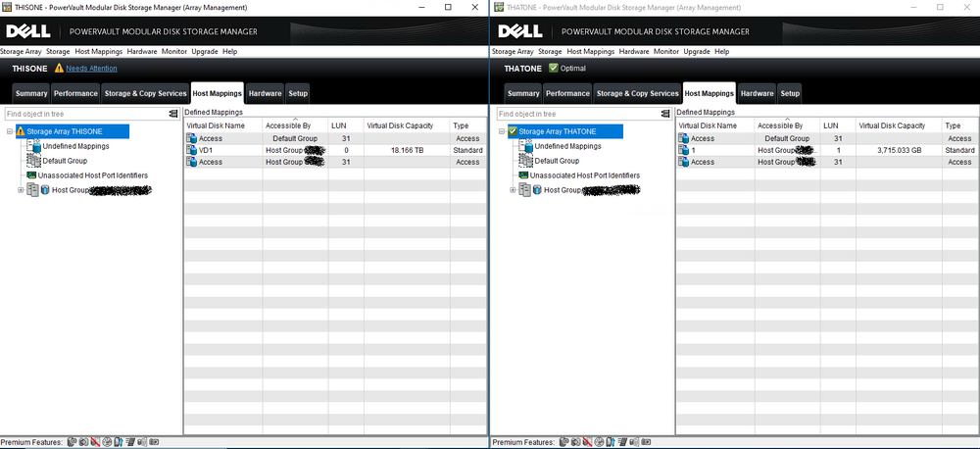Screen dimensions: 980x449
Task: Open the Help menu in THATONE window
Action: [x=722, y=51]
